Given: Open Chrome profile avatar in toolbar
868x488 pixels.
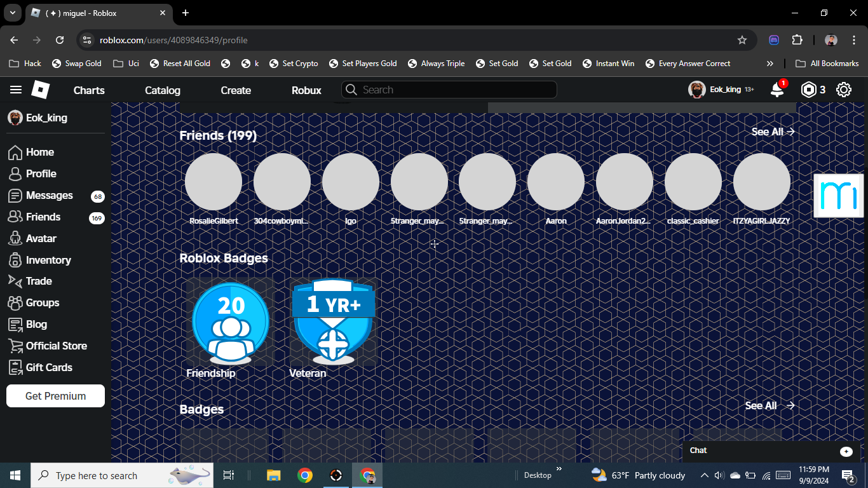Looking at the screenshot, I should tap(831, 40).
